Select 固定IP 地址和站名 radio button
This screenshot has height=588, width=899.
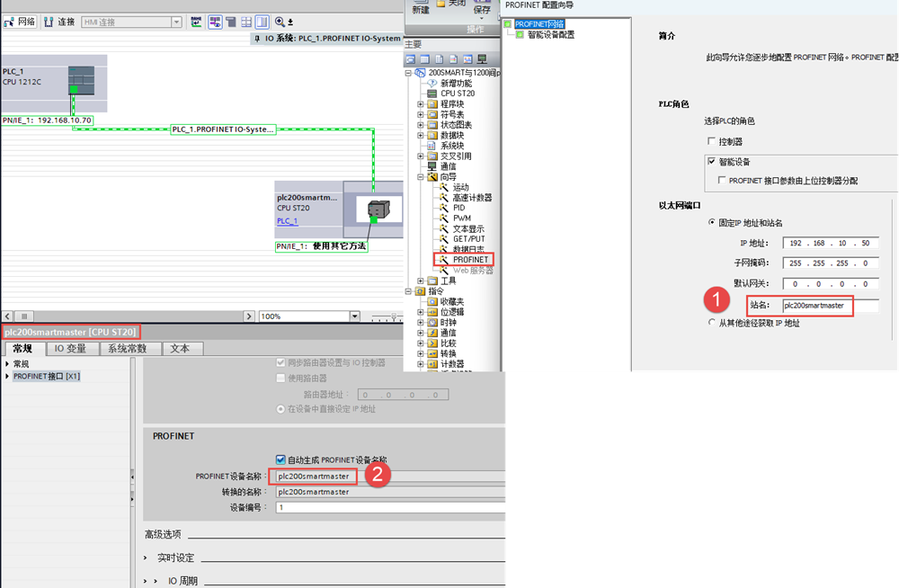tap(711, 223)
